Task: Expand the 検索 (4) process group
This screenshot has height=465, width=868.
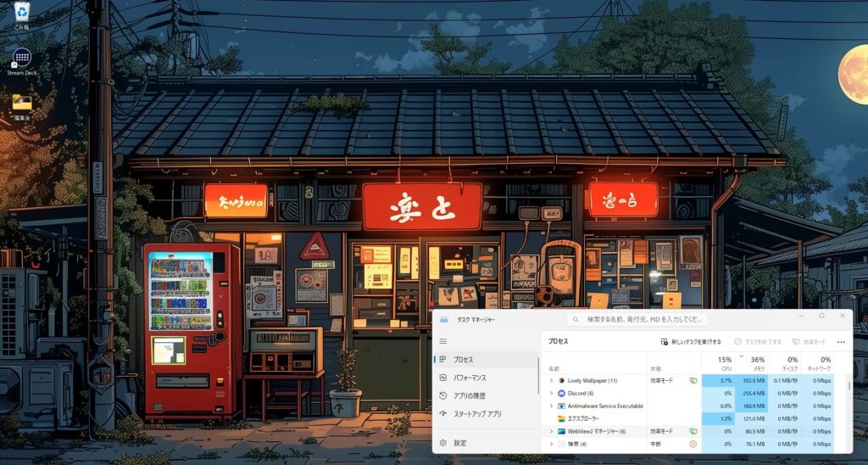Action: [551, 444]
